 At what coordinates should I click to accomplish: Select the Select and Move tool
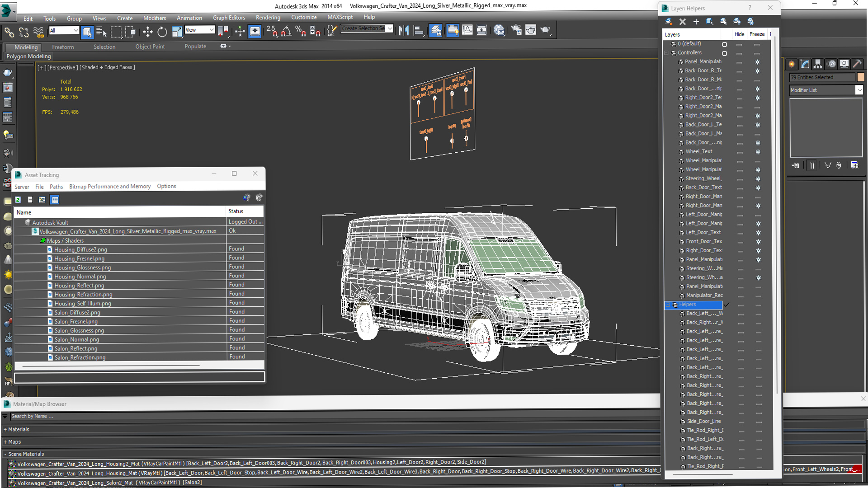(x=147, y=31)
